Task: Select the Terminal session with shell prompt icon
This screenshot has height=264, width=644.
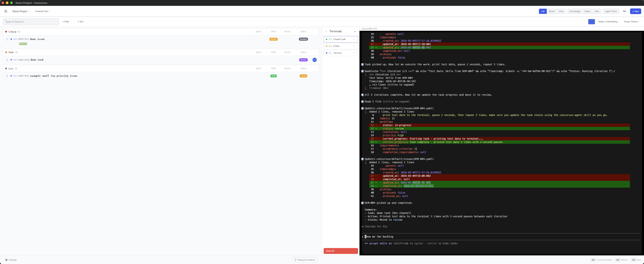Action: (330, 53)
